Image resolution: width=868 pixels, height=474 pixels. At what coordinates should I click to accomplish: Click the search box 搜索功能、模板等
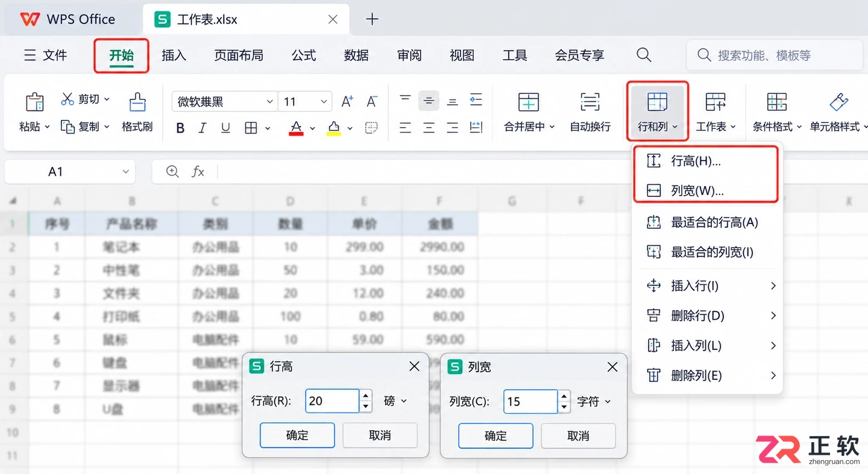(775, 55)
